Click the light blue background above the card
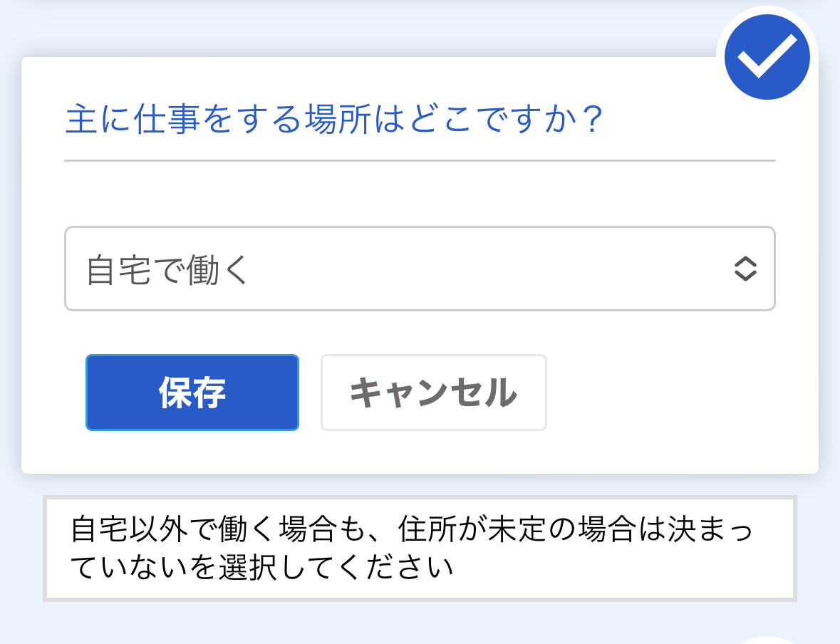 (x=356, y=28)
